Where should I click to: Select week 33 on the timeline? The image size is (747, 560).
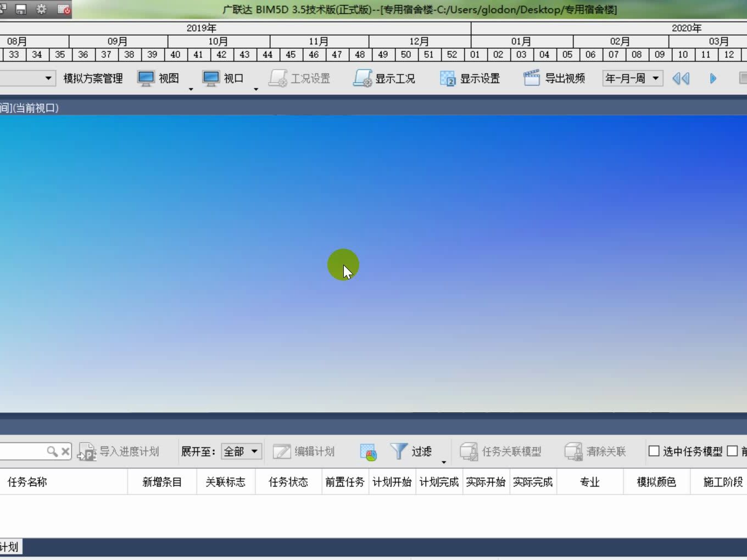coord(14,54)
